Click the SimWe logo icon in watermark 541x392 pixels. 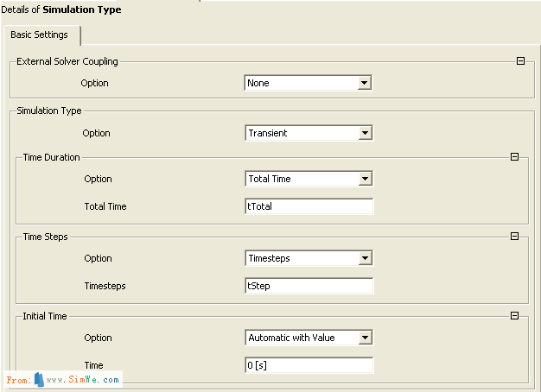click(x=39, y=379)
